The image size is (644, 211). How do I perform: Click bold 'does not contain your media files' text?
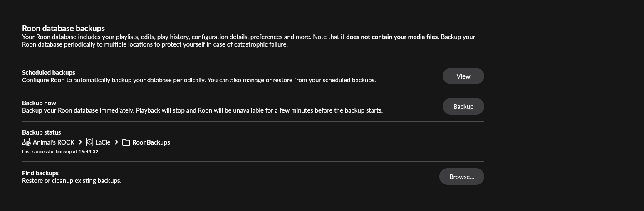[x=392, y=37]
